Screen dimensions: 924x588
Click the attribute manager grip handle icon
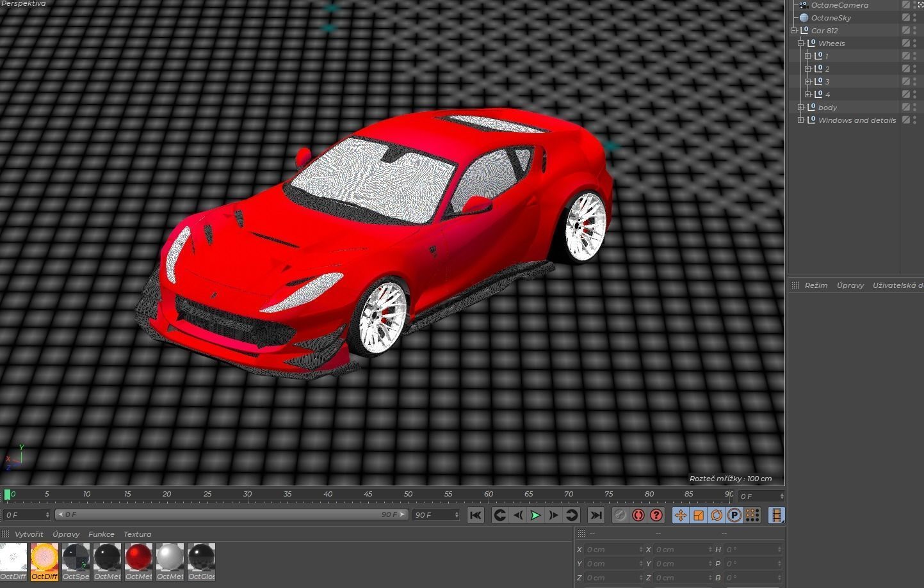click(x=795, y=285)
